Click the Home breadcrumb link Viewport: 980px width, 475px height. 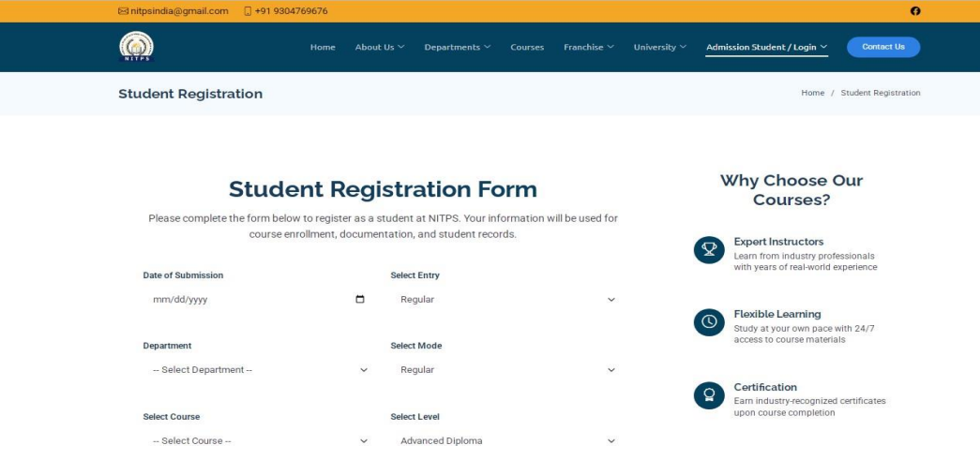click(812, 93)
